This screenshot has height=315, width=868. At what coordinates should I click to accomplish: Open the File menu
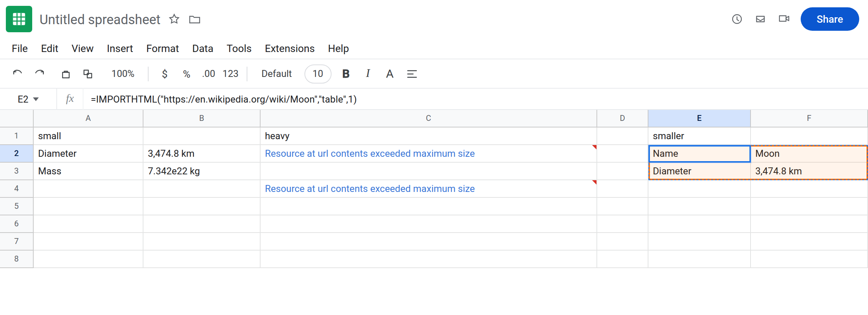[x=20, y=48]
